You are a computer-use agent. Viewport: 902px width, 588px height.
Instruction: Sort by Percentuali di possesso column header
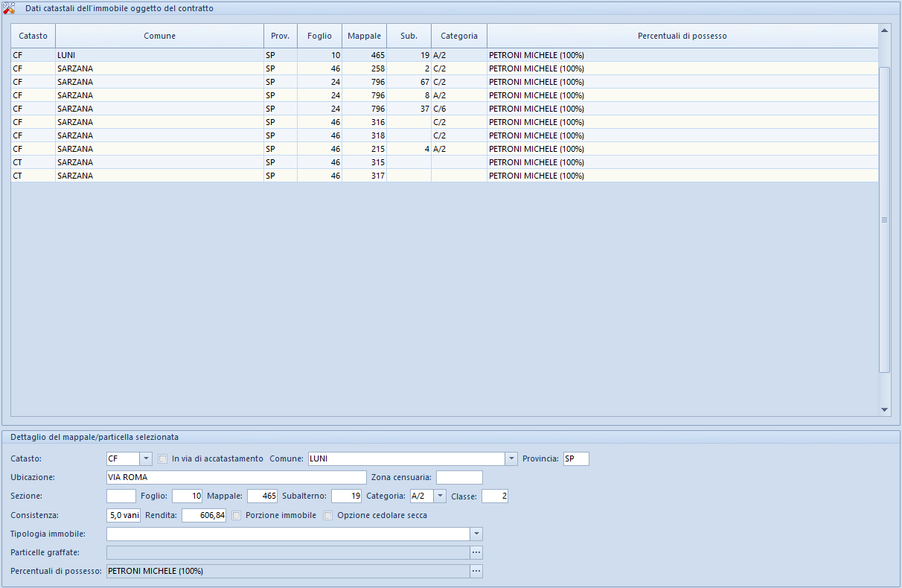tap(682, 36)
